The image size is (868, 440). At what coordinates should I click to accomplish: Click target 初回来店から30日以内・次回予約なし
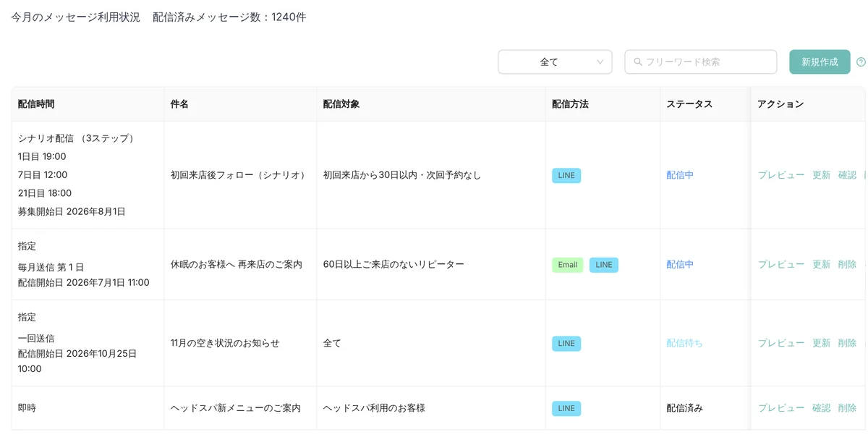pos(402,175)
